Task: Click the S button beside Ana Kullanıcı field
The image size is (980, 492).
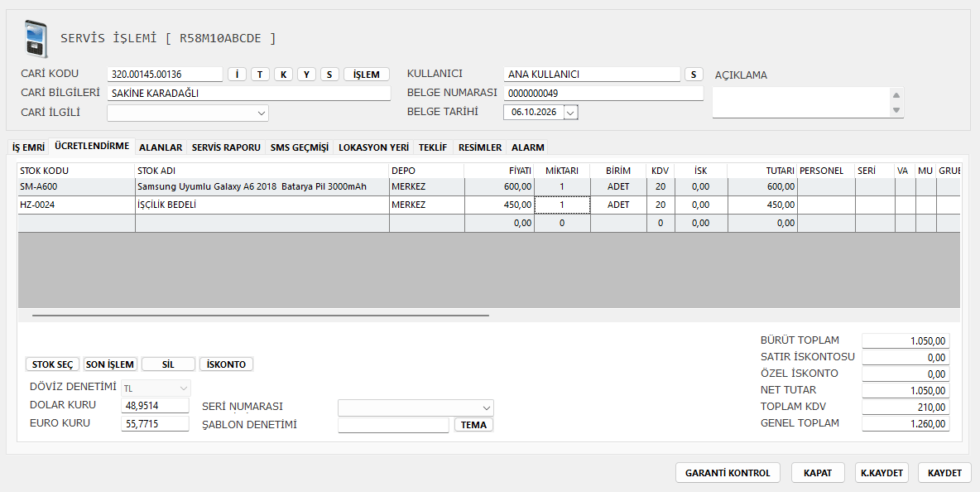Action: tap(694, 75)
